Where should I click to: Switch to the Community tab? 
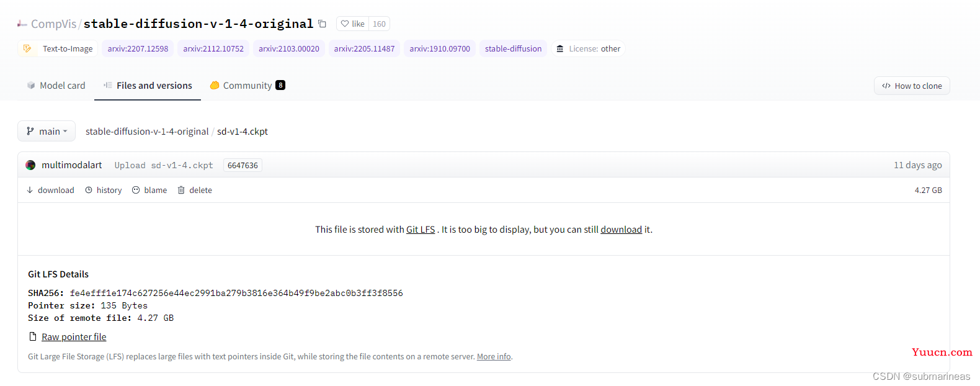tap(247, 86)
